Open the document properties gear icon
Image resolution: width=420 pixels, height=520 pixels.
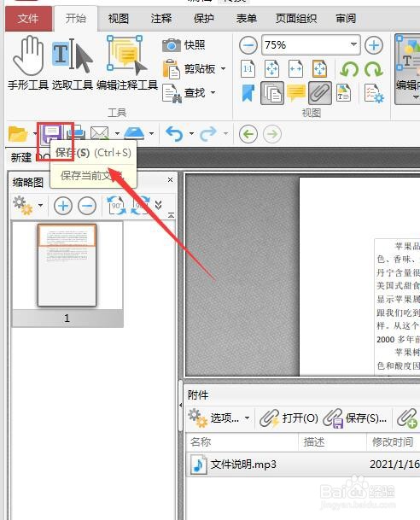point(374,93)
